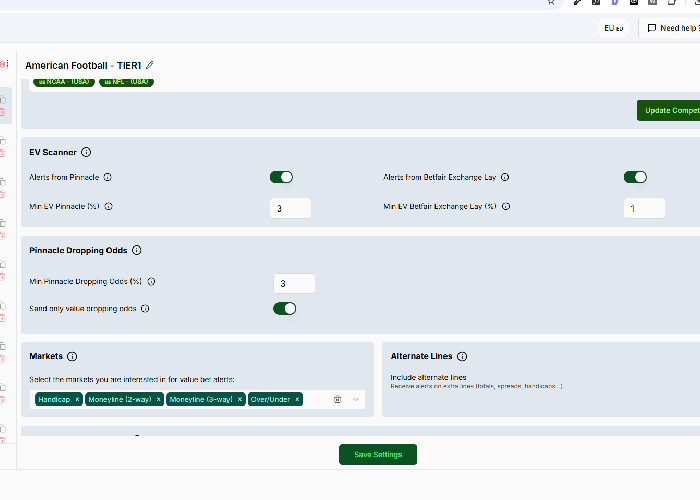Show info for Alerts from Pinnacle
700x500 pixels.
(108, 177)
